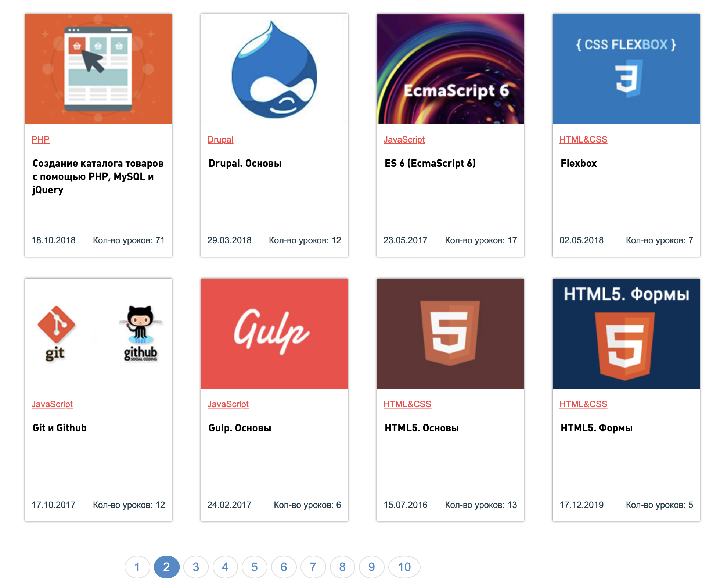Click the date 29.03.2018

230,240
